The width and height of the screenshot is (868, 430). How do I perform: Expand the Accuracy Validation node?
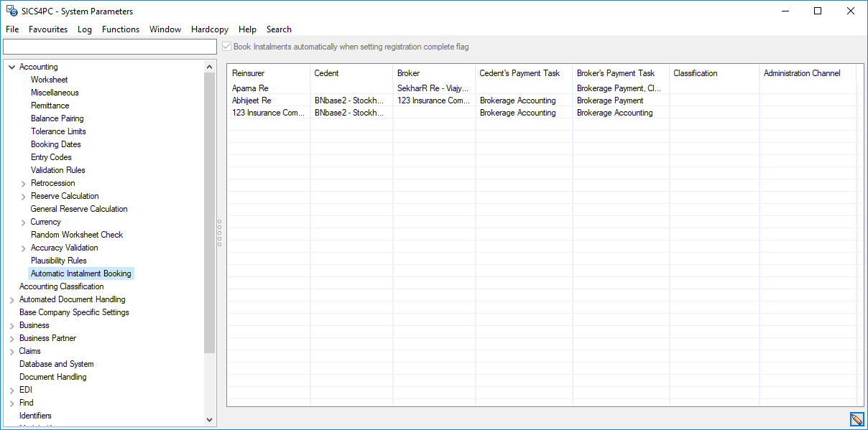22,248
